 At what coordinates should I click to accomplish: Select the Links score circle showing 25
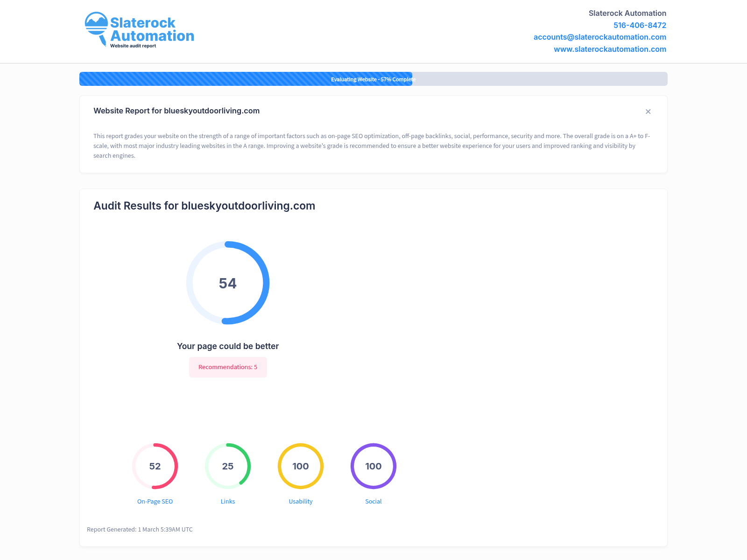coord(228,466)
